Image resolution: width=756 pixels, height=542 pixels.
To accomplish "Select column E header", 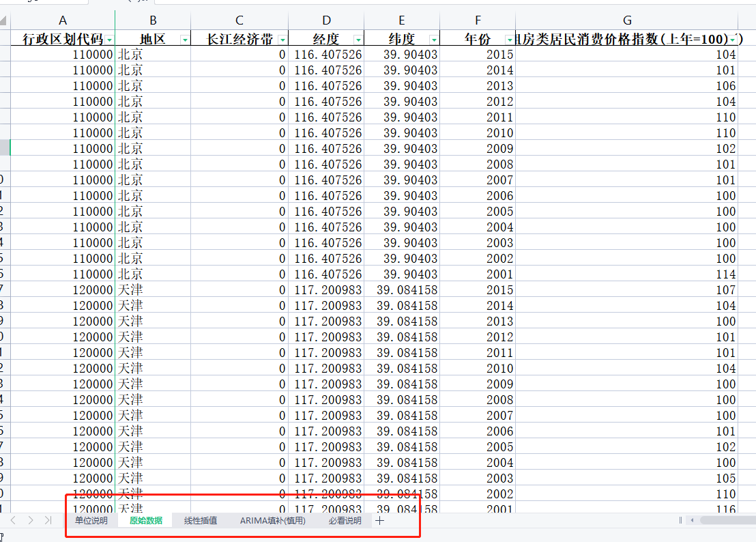I will [402, 20].
